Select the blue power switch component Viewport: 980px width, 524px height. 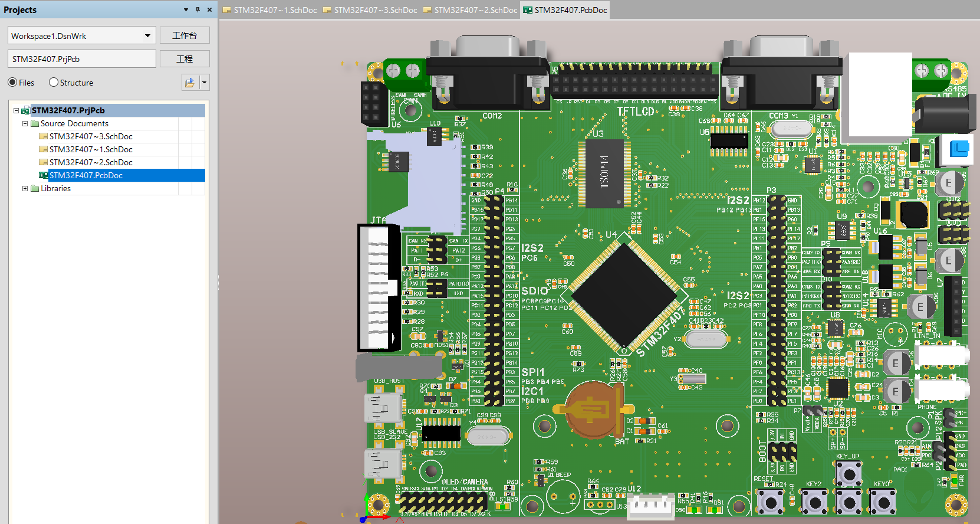pos(959,149)
